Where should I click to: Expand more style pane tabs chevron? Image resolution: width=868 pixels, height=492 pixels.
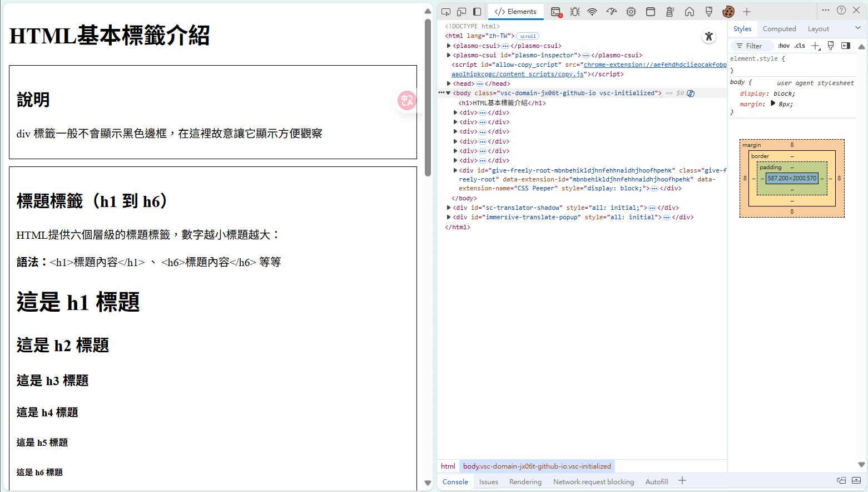pyautogui.click(x=858, y=28)
